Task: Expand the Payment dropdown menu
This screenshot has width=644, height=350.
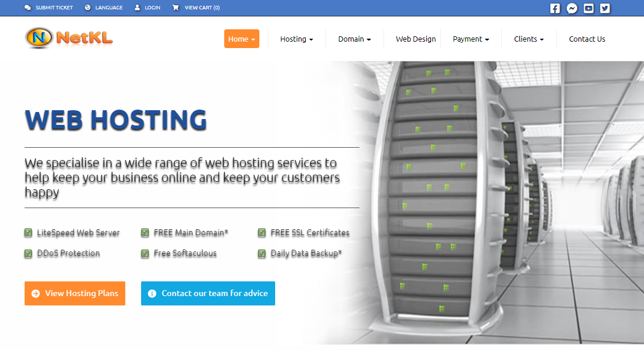Action: click(471, 39)
